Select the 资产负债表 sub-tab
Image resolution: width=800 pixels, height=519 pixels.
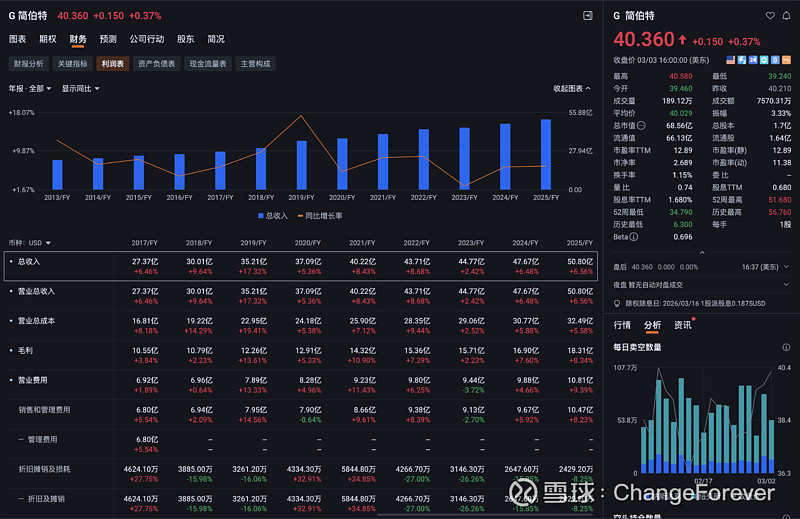coord(157,64)
